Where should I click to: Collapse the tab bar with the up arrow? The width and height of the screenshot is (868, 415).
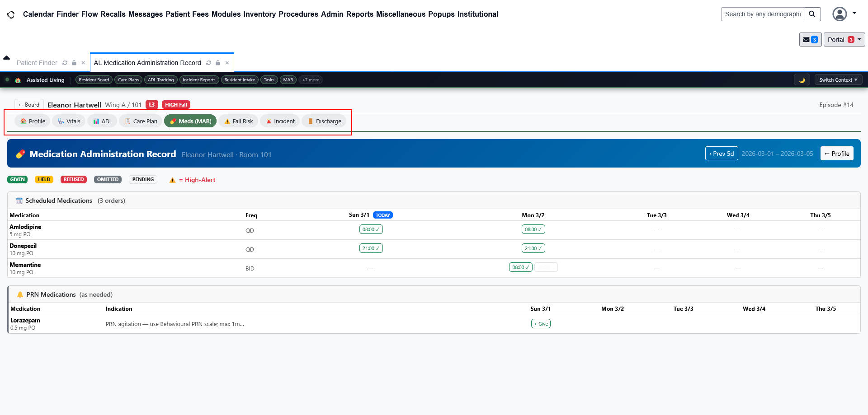coord(6,58)
